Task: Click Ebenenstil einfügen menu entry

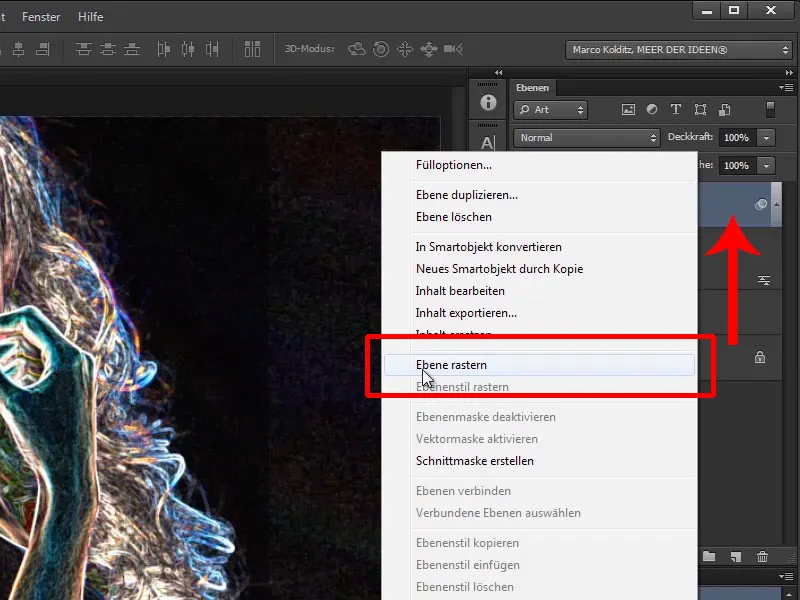Action: click(x=540, y=565)
